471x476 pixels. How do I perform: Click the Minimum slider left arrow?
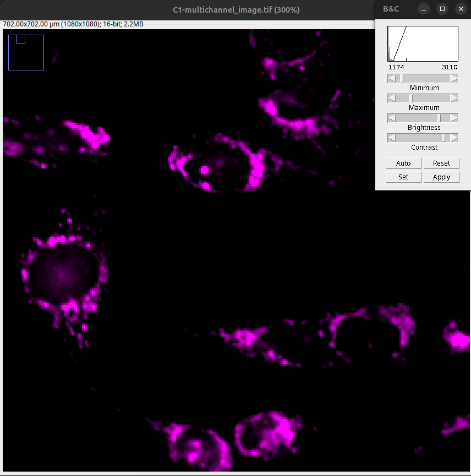pos(391,79)
